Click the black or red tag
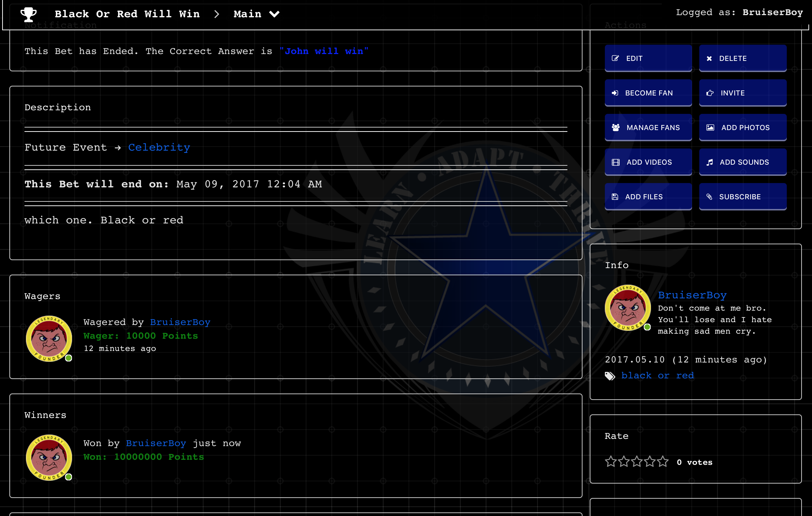The image size is (812, 516). tap(657, 375)
